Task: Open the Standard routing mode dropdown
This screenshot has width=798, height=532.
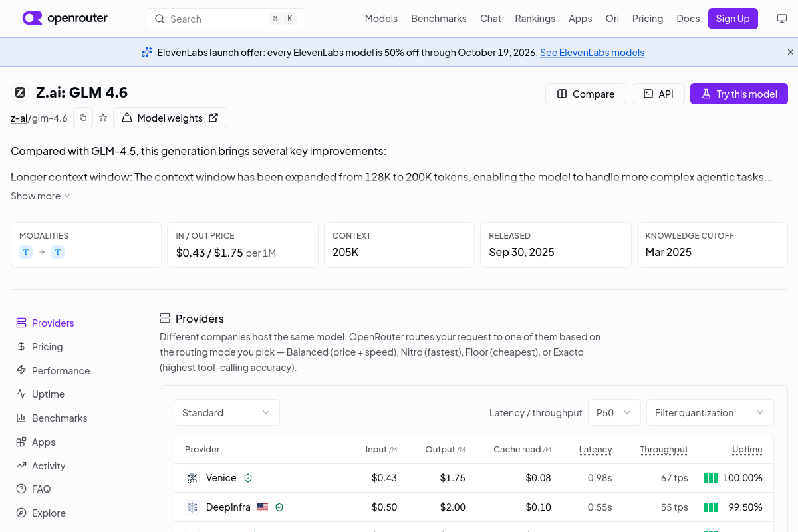Action: coord(227,412)
